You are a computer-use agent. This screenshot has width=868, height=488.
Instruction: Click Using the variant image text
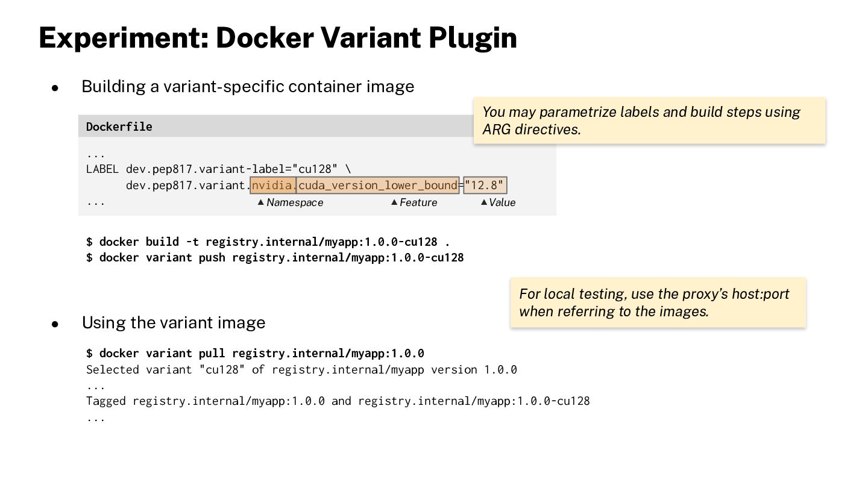pos(174,322)
